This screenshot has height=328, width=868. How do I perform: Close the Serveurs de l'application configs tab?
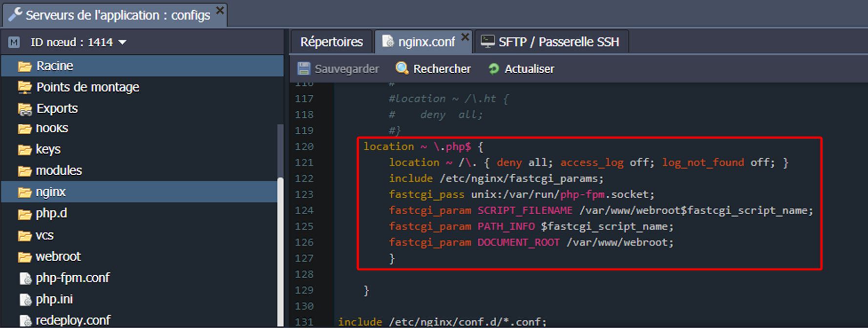[220, 10]
